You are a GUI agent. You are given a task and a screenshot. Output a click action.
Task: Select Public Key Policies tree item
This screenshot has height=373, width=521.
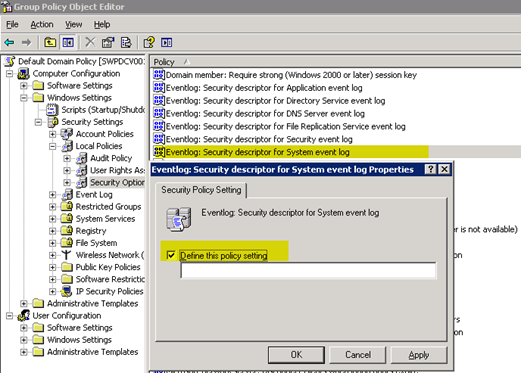coord(108,267)
